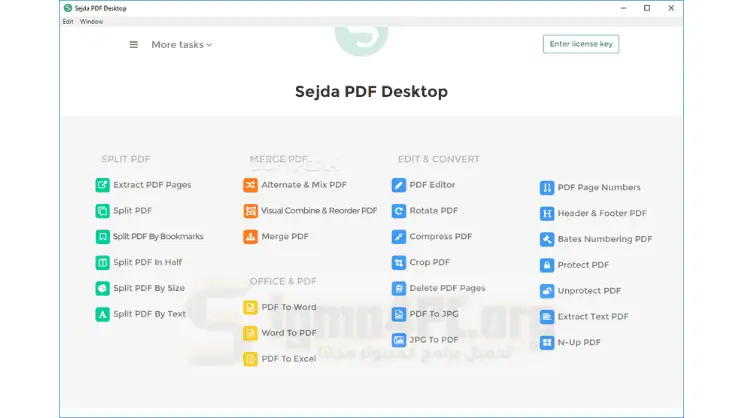This screenshot has width=743, height=418.
Task: Click the Unprotect PDF unlock icon
Action: point(547,291)
